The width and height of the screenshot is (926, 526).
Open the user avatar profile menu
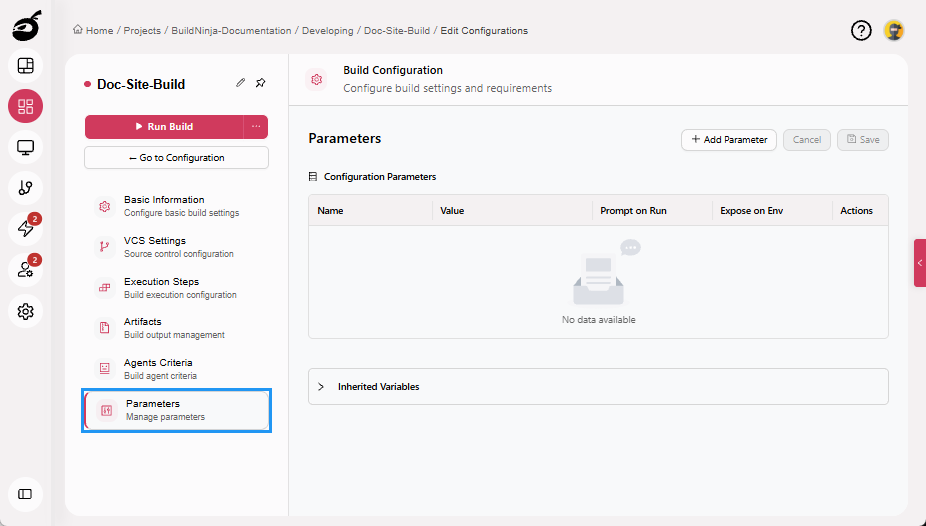[894, 31]
